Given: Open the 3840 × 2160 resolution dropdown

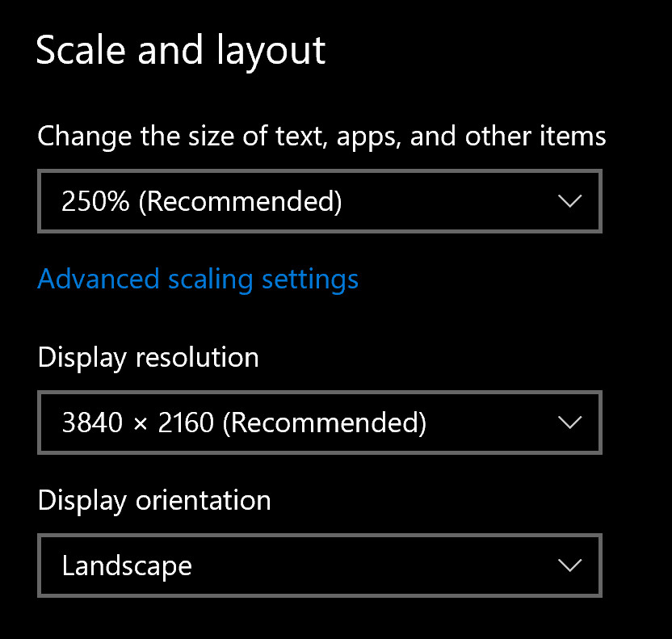Looking at the screenshot, I should 319,422.
